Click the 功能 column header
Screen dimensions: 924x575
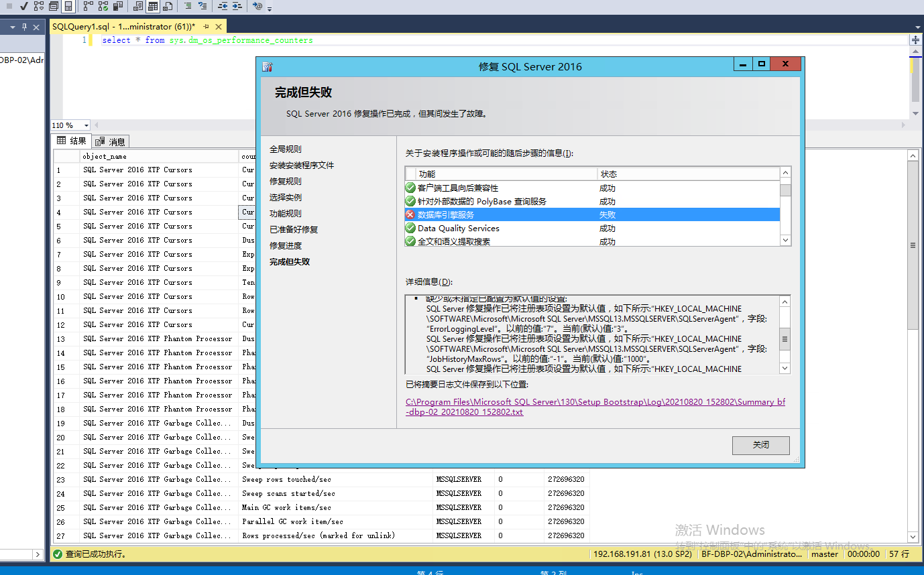pos(506,174)
